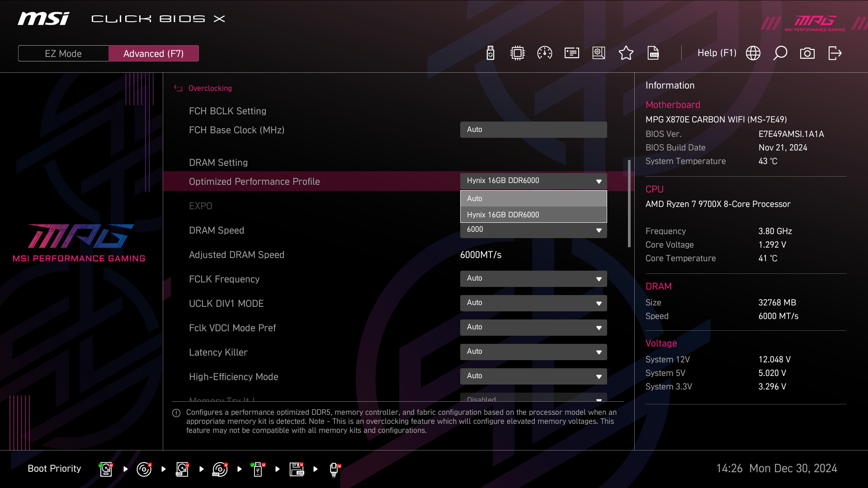868x488 pixels.
Task: Click the DRAM heading in Information panel
Action: click(659, 286)
